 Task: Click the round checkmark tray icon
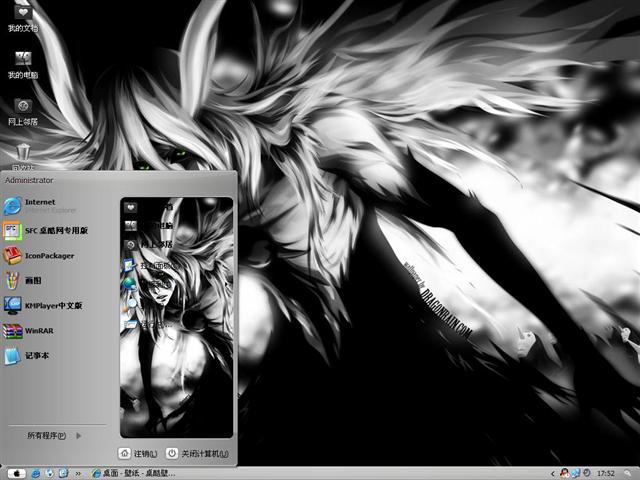(x=587, y=473)
